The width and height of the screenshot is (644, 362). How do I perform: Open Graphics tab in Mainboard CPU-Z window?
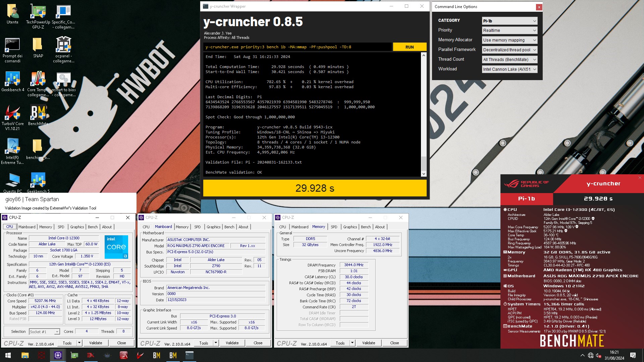(214, 227)
